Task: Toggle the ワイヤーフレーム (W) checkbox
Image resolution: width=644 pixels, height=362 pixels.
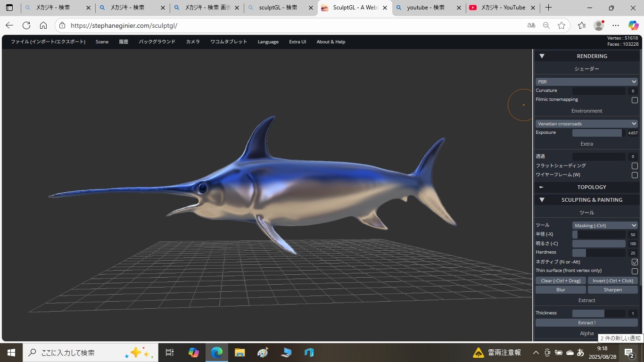Action: tap(635, 175)
